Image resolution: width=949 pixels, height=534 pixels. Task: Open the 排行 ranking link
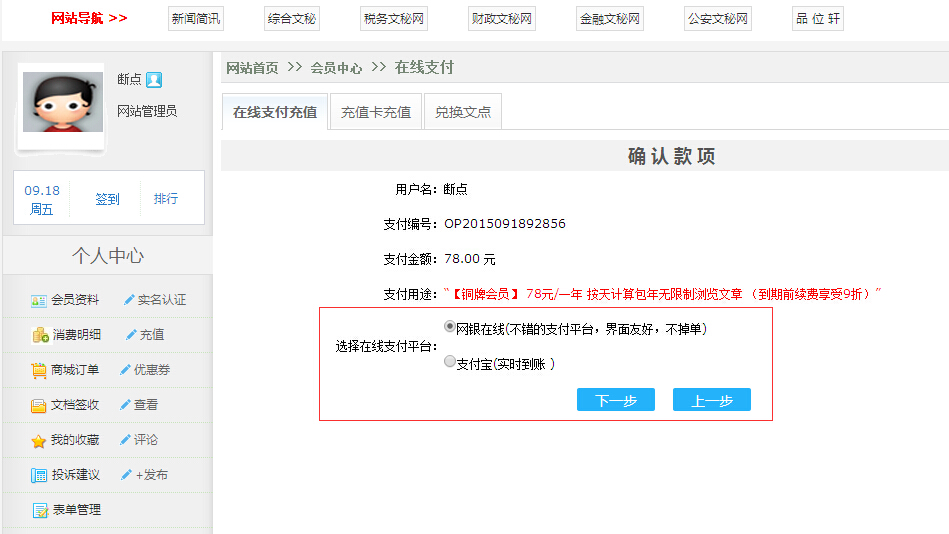point(166,199)
